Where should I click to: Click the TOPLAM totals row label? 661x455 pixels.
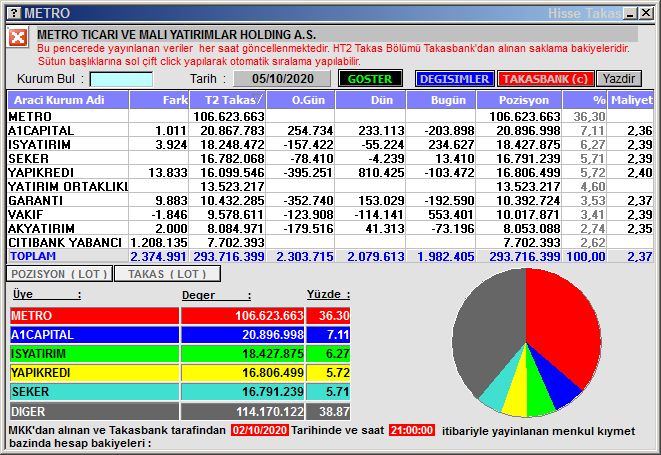[33, 256]
